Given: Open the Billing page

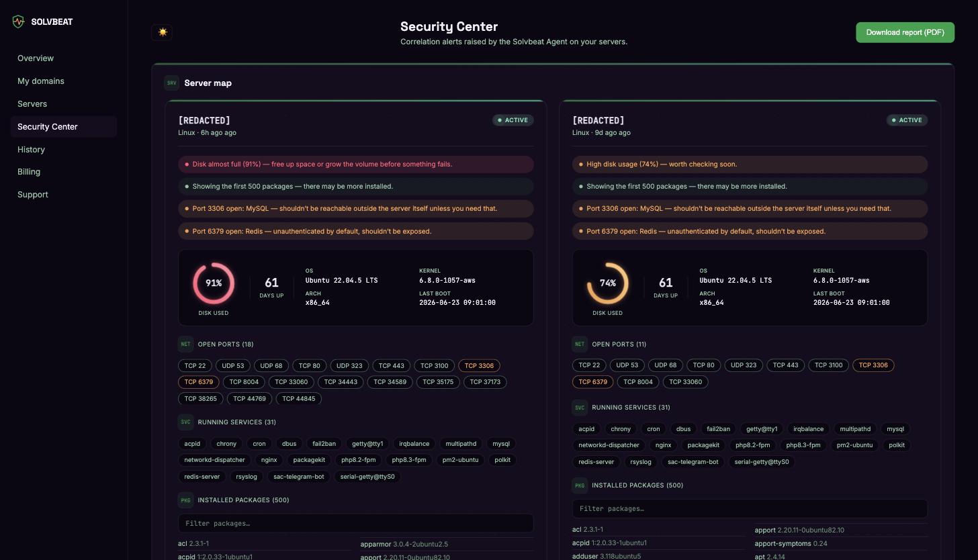Looking at the screenshot, I should pyautogui.click(x=63, y=172).
